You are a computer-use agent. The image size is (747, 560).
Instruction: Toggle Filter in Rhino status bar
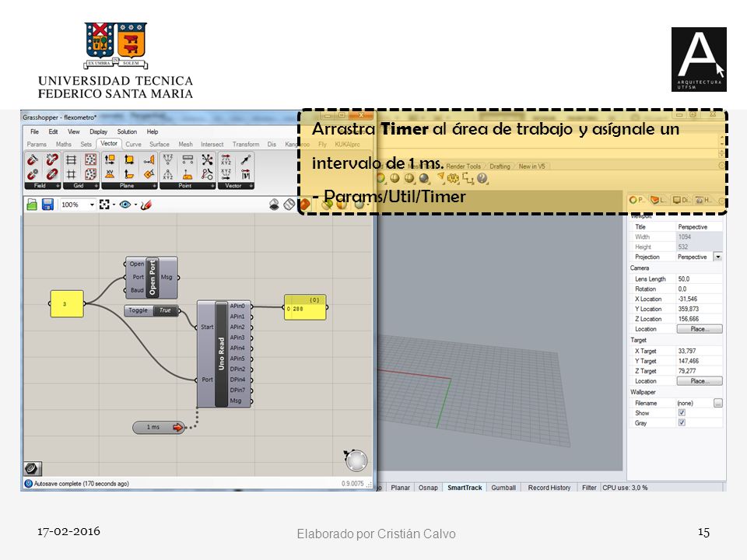(589, 488)
